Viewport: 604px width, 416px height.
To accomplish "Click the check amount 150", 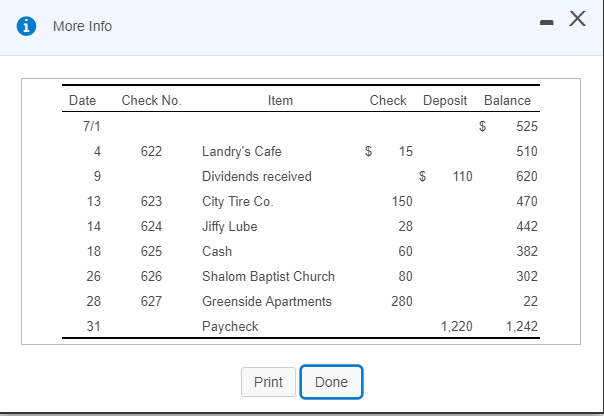I will pyautogui.click(x=402, y=201).
